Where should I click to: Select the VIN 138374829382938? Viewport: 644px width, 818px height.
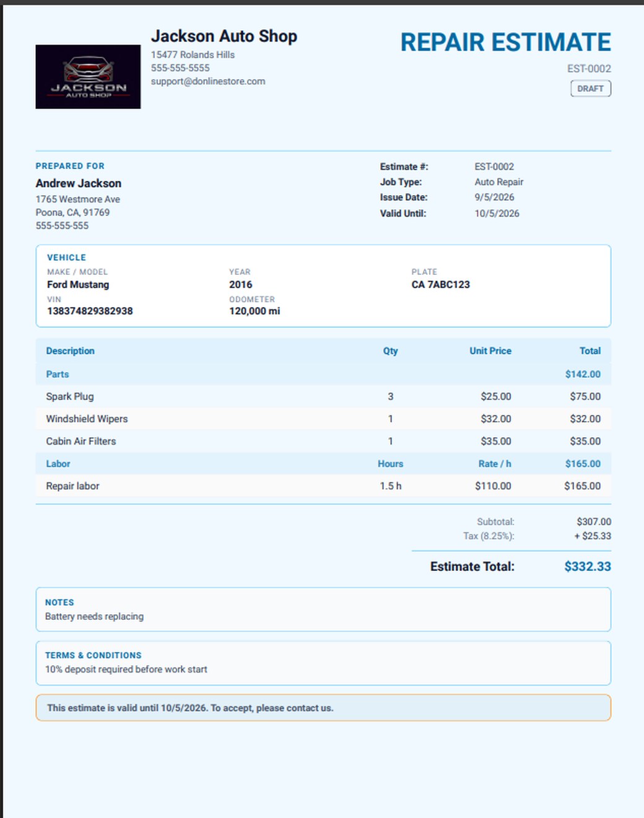coord(90,311)
